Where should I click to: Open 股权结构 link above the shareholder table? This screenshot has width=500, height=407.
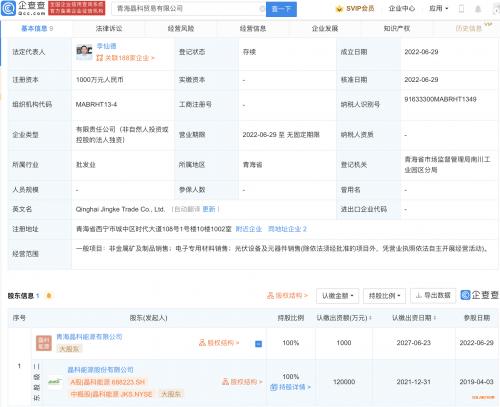pyautogui.click(x=287, y=295)
